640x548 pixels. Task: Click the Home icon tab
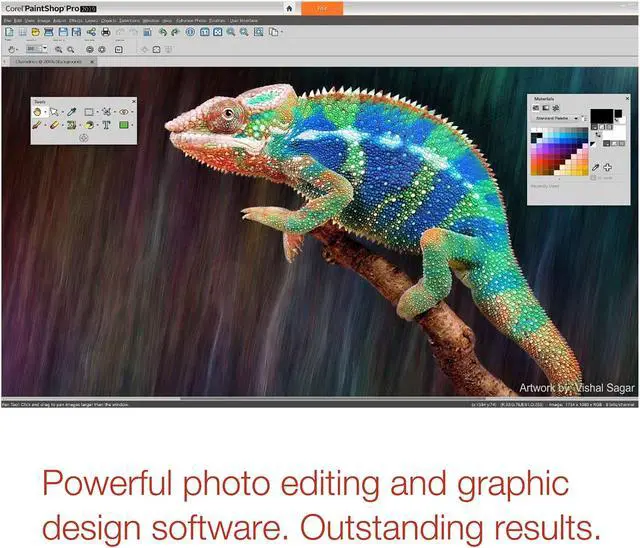coord(289,9)
